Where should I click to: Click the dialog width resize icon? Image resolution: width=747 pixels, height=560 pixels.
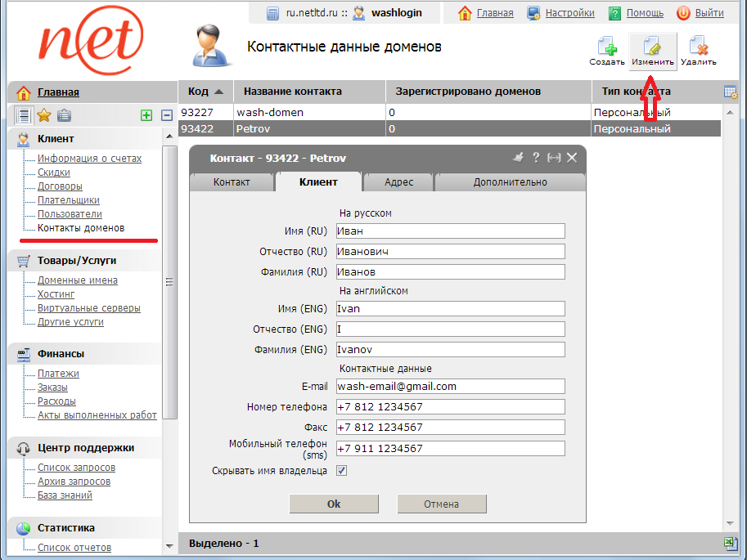(554, 158)
